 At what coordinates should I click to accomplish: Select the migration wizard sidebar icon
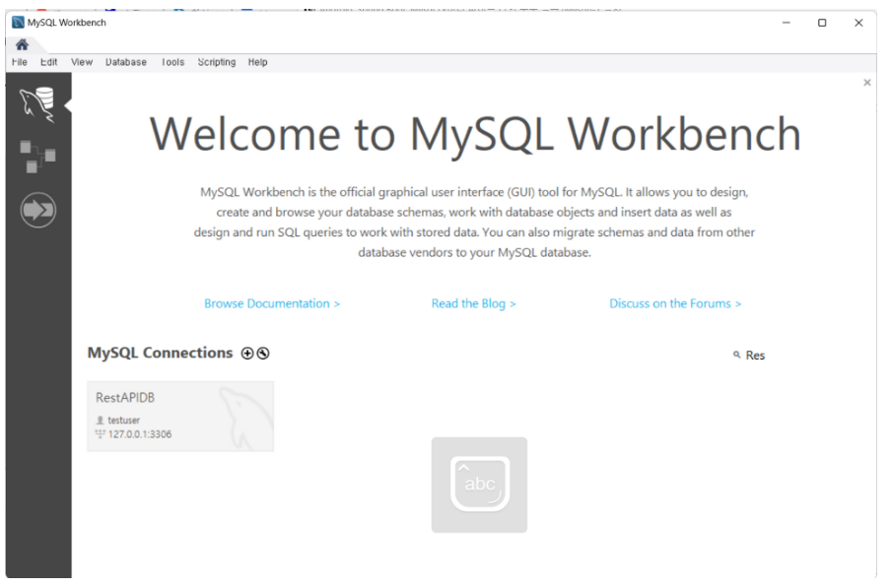[x=38, y=210]
